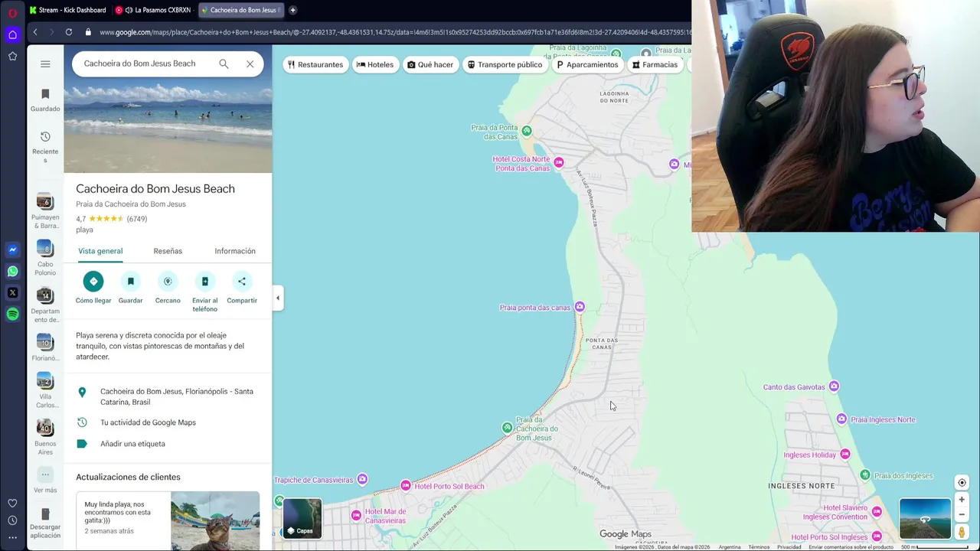
Task: Zoom out with the minus button
Action: [x=962, y=514]
